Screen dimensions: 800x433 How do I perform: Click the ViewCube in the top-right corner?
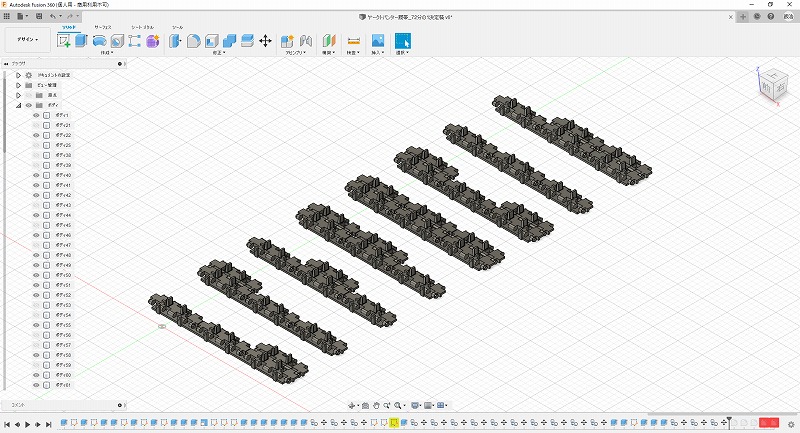(x=771, y=86)
